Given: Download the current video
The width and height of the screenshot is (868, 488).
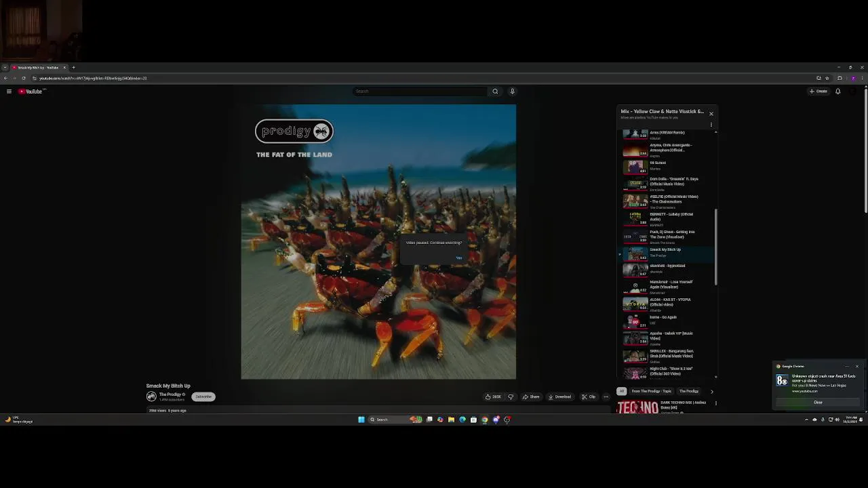Looking at the screenshot, I should pyautogui.click(x=560, y=397).
